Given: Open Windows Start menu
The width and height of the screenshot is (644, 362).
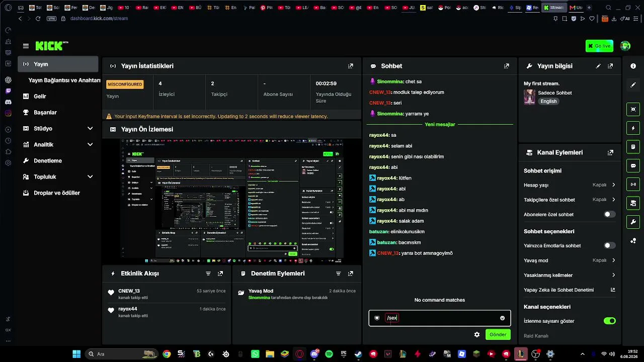Looking at the screenshot, I should tap(76, 354).
